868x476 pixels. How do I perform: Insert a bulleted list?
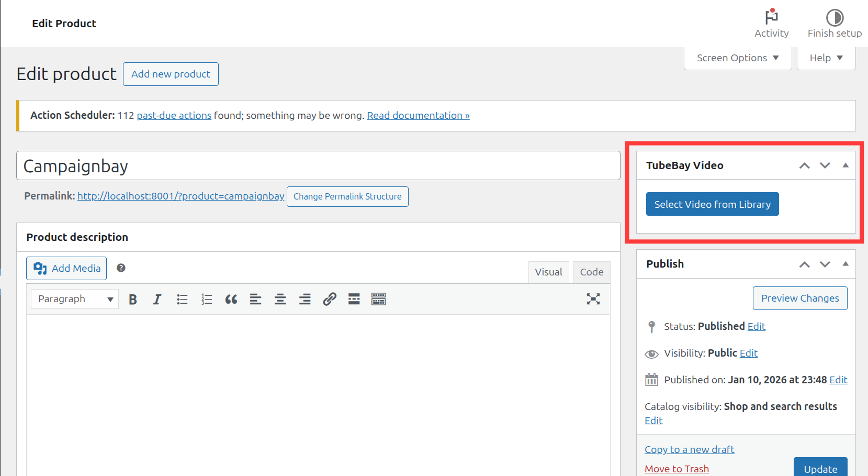pyautogui.click(x=182, y=299)
